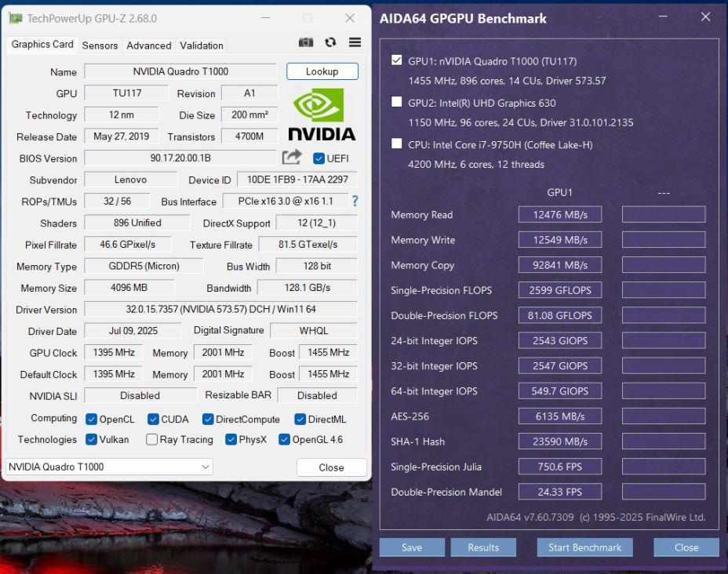Toggle the Ray Tracing checkbox
The image size is (728, 574).
pyautogui.click(x=151, y=439)
